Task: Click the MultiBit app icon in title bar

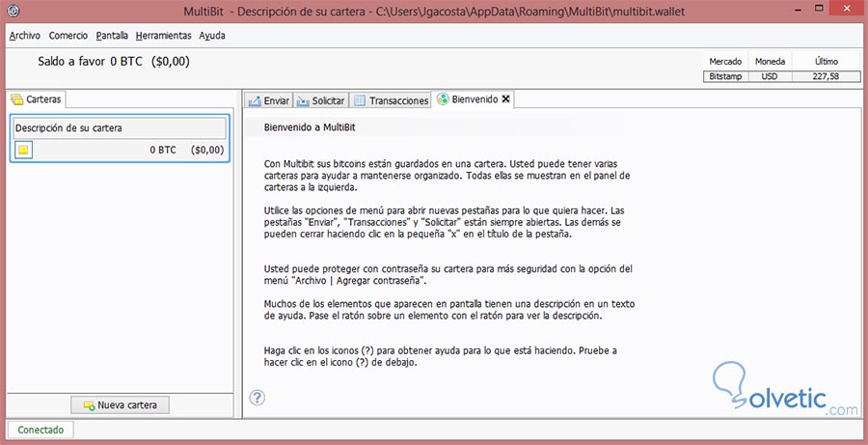Action: (x=14, y=11)
